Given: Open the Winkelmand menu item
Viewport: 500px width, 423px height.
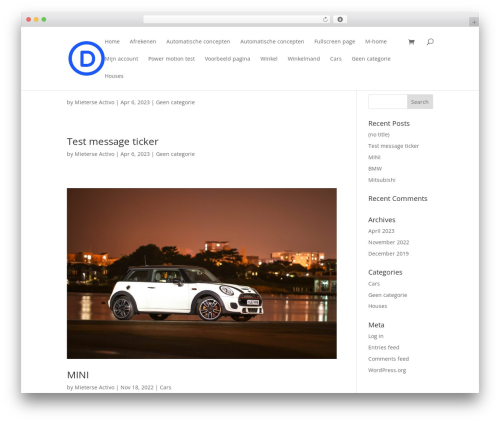Looking at the screenshot, I should tap(304, 59).
